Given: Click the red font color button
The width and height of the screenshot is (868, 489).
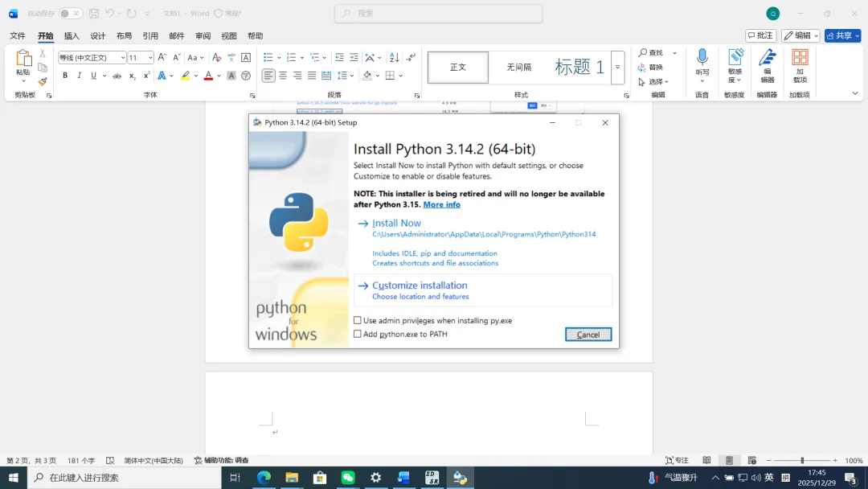Looking at the screenshot, I should click(x=208, y=76).
